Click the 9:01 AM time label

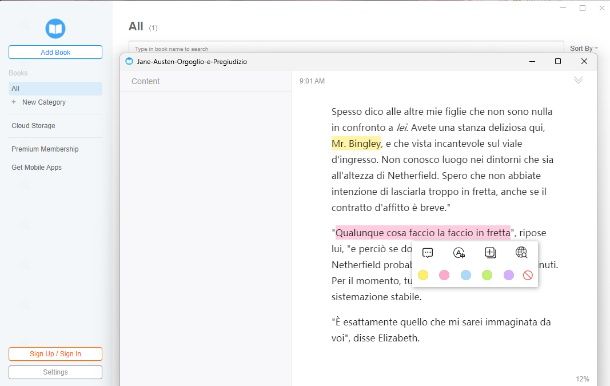point(312,81)
